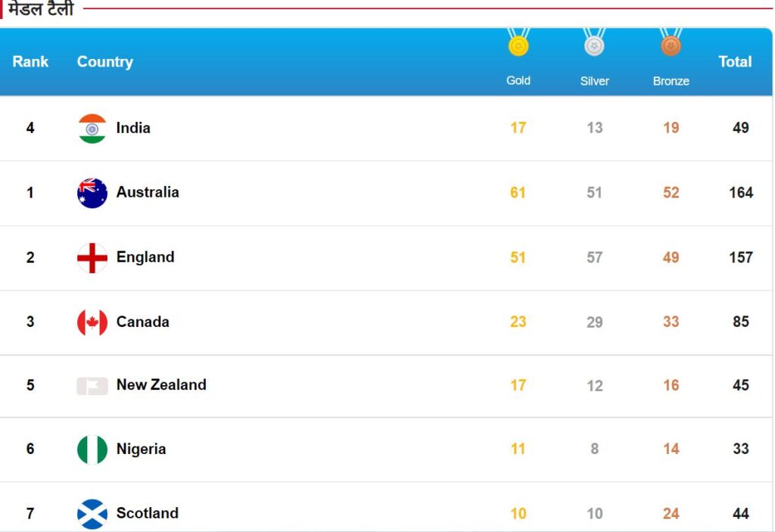The image size is (775, 532).
Task: Select the Total column header
Action: pyautogui.click(x=735, y=61)
